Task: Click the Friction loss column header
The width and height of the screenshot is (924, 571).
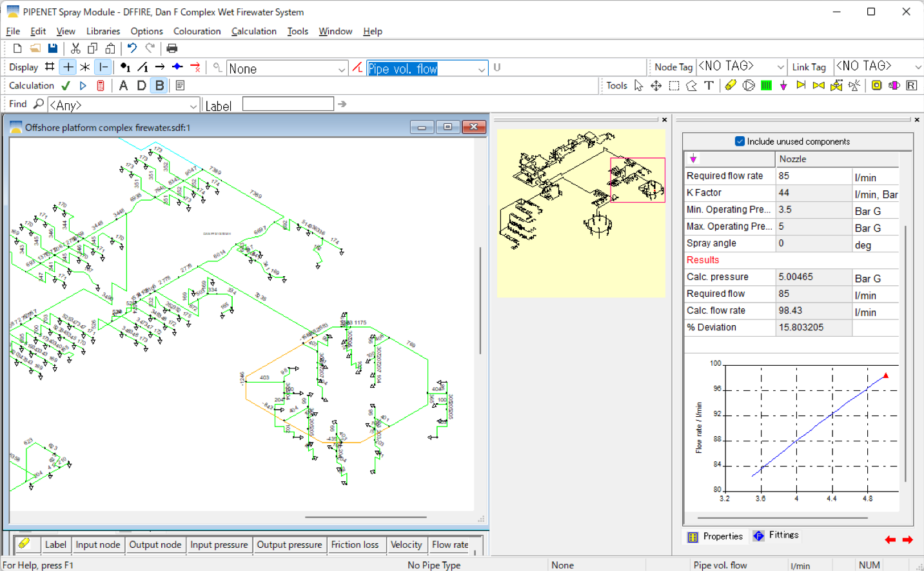Action: [x=355, y=545]
